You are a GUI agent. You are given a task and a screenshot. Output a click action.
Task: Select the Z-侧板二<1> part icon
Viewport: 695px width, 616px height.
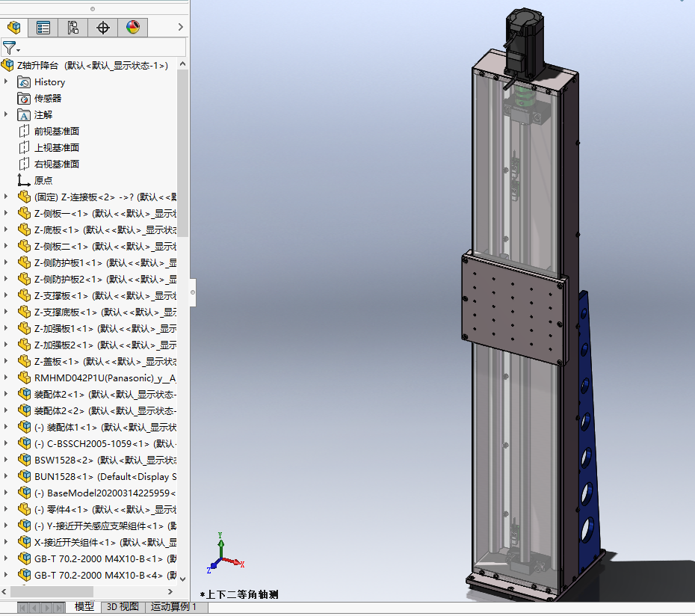click(x=24, y=246)
